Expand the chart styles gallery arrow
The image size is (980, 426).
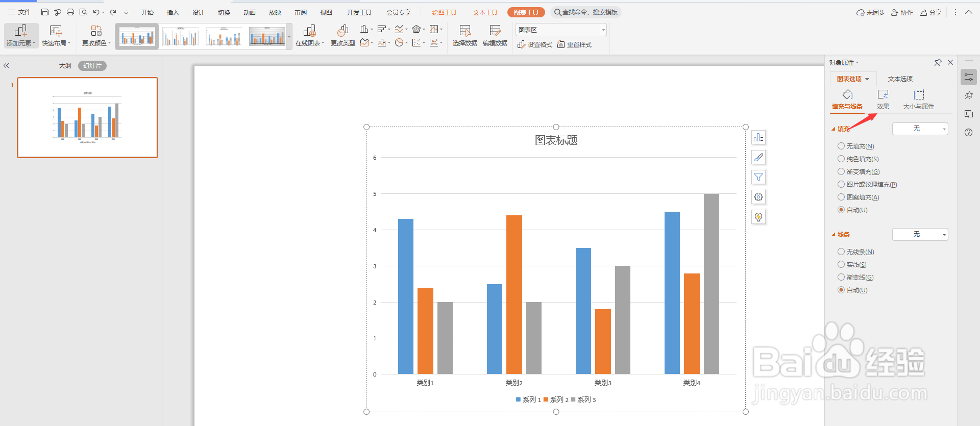tap(289, 36)
